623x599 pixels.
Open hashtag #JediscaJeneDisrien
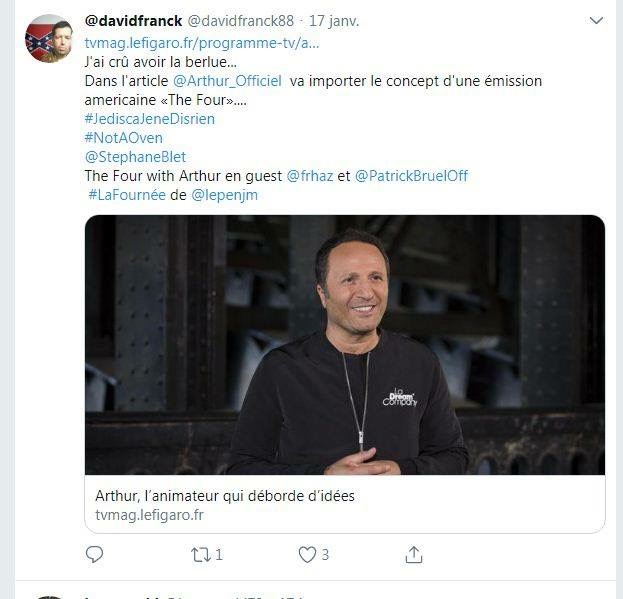point(149,118)
